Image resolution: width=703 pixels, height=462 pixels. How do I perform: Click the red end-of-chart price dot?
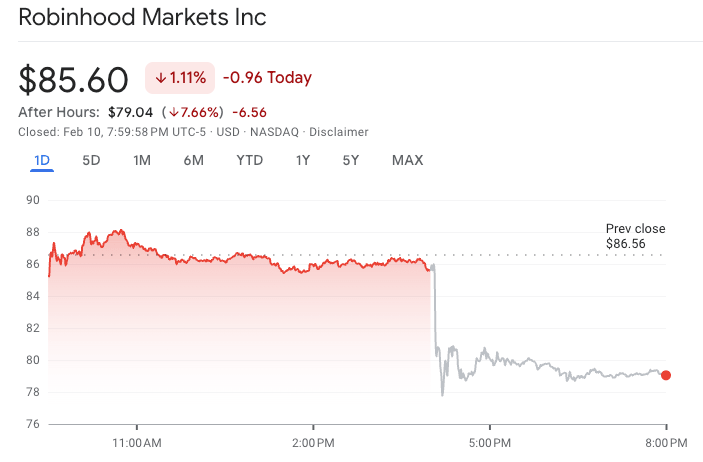[666, 376]
